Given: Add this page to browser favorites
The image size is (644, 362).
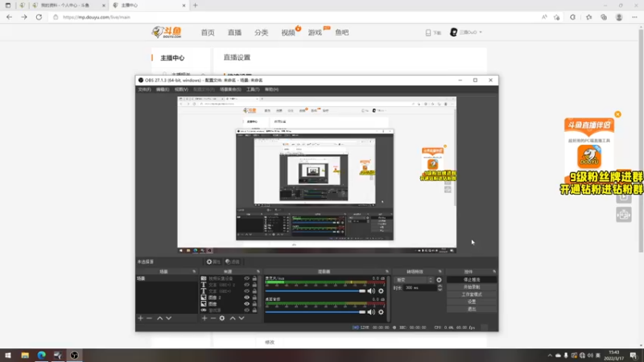Looking at the screenshot, I should tap(556, 17).
